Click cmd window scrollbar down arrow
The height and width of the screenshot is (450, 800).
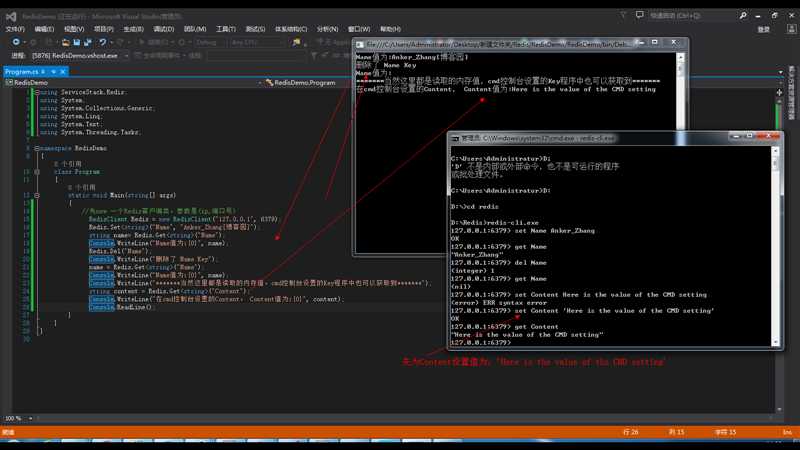pyautogui.click(x=776, y=342)
